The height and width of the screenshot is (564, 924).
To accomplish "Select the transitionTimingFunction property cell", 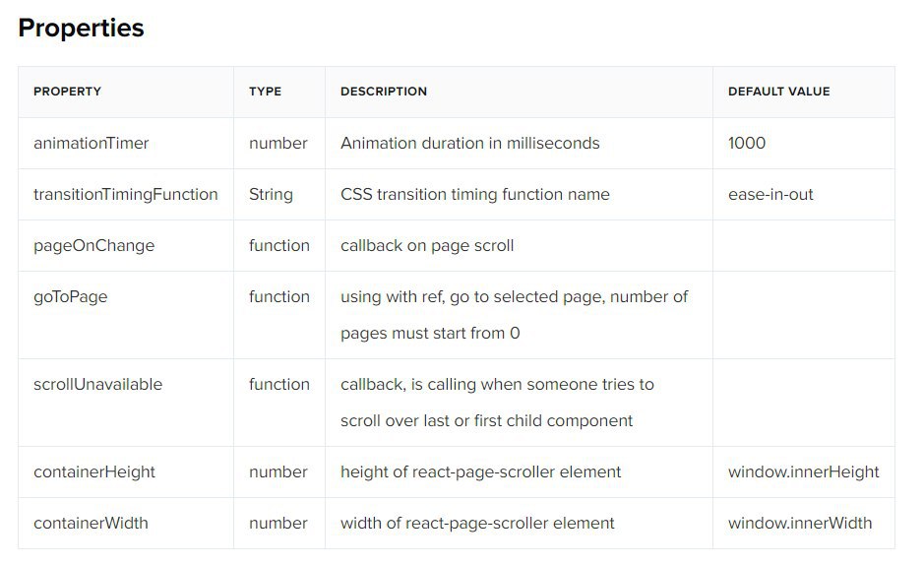I will [x=126, y=194].
